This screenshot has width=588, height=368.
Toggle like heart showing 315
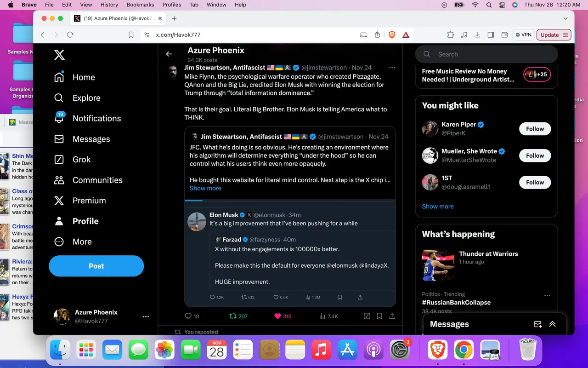[x=283, y=316]
